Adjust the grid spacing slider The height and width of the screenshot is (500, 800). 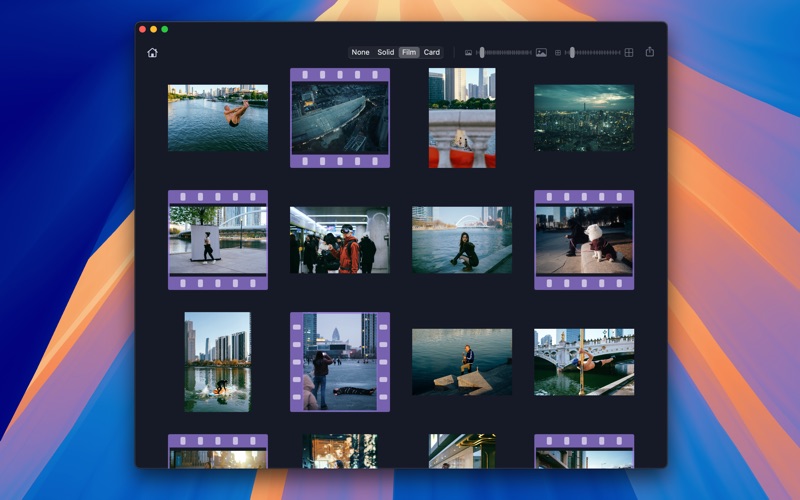click(x=593, y=53)
